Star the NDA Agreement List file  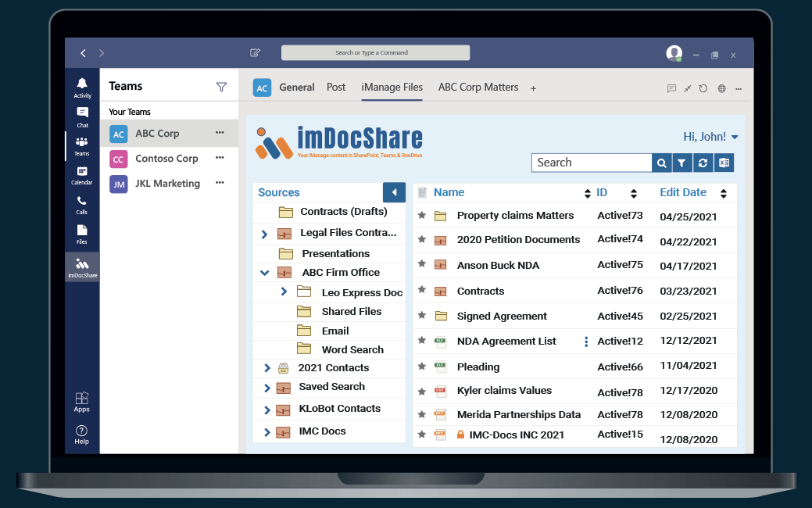[422, 340]
